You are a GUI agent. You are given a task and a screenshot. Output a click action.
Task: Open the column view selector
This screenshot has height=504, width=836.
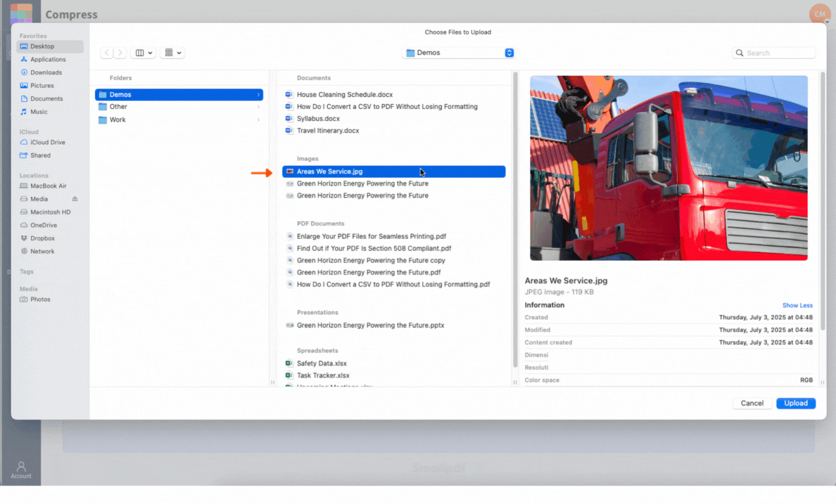pyautogui.click(x=143, y=52)
